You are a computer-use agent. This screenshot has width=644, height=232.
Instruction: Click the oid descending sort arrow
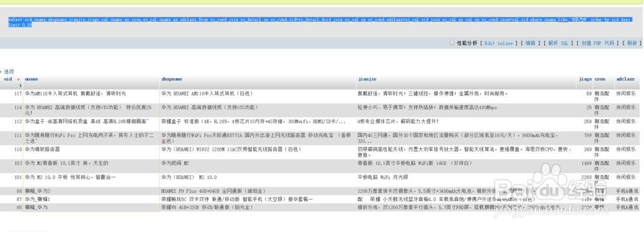(x=19, y=79)
